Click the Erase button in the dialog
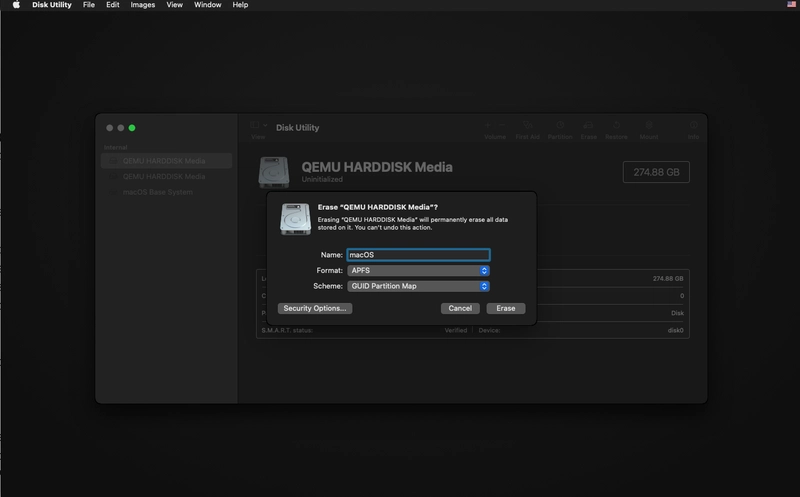Viewport: 800px width, 497px height. (506, 308)
